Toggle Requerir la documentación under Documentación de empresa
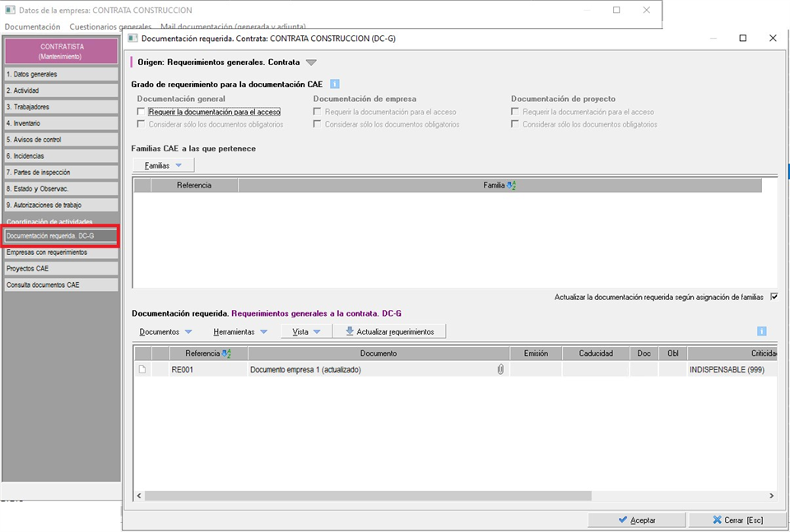Image resolution: width=790 pixels, height=532 pixels. (x=317, y=111)
